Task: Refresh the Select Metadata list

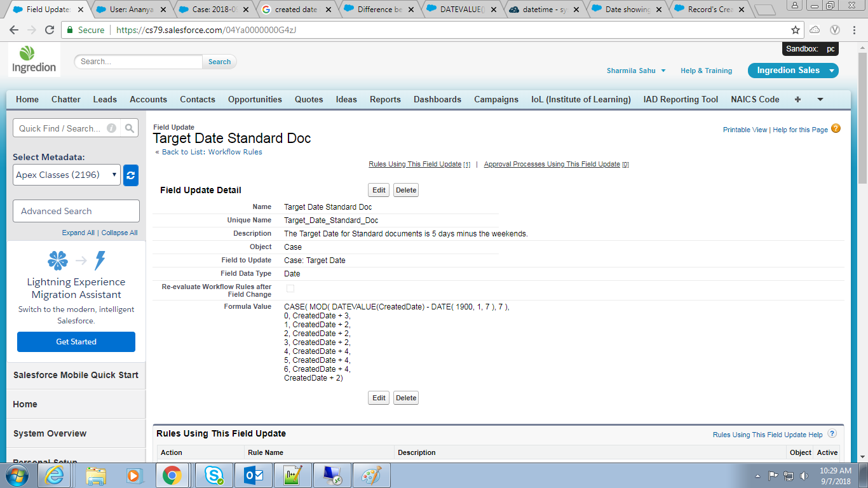Action: [x=131, y=175]
